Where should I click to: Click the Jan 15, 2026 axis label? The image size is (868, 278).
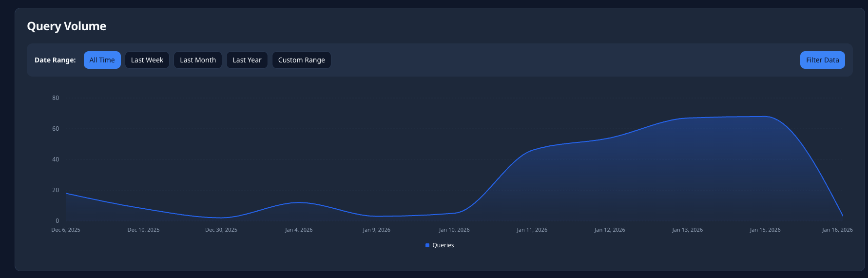[765, 230]
